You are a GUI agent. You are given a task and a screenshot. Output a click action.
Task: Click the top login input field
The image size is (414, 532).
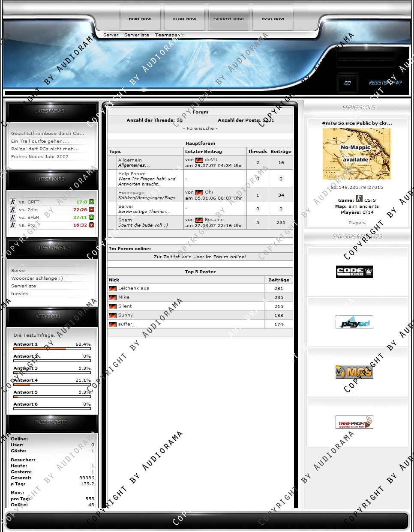click(366, 55)
